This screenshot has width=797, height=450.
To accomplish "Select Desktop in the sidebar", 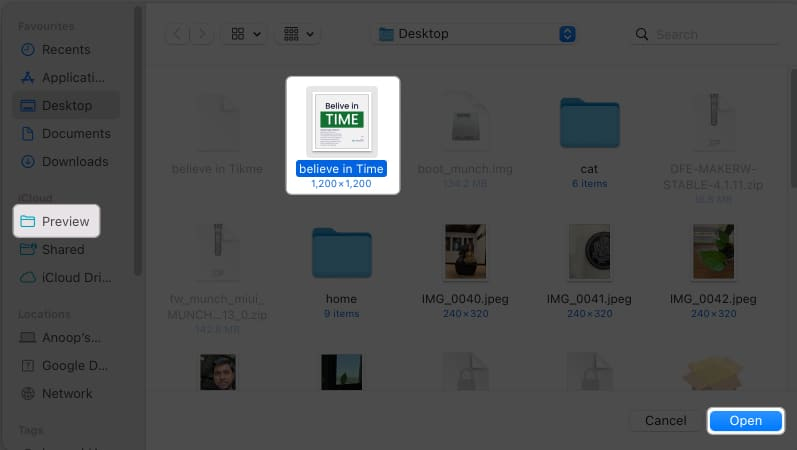I will click(x=66, y=106).
